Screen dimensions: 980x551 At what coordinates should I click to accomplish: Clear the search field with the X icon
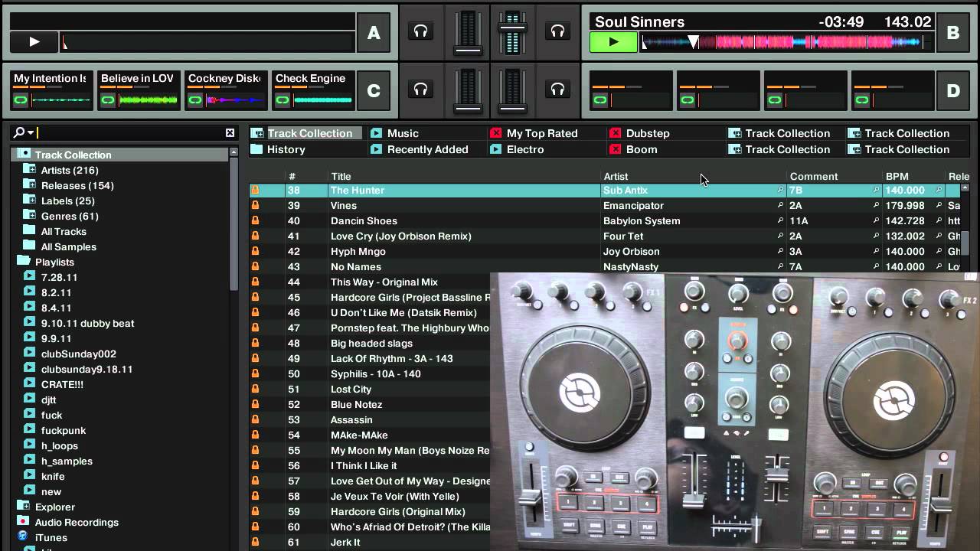230,133
